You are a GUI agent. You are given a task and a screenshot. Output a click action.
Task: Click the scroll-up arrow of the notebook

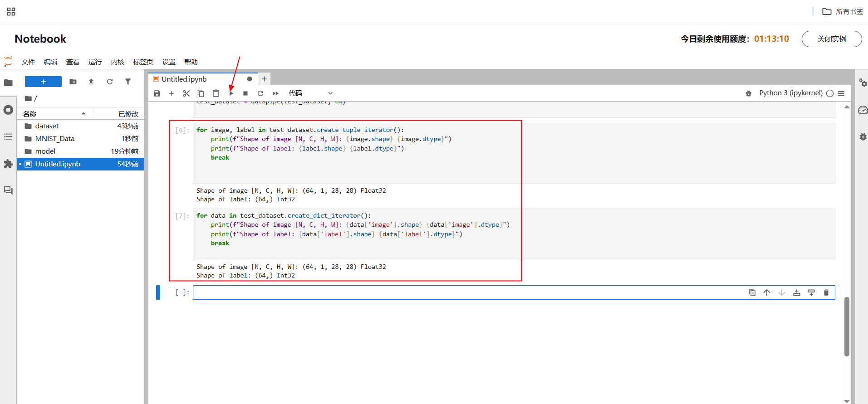click(x=847, y=107)
